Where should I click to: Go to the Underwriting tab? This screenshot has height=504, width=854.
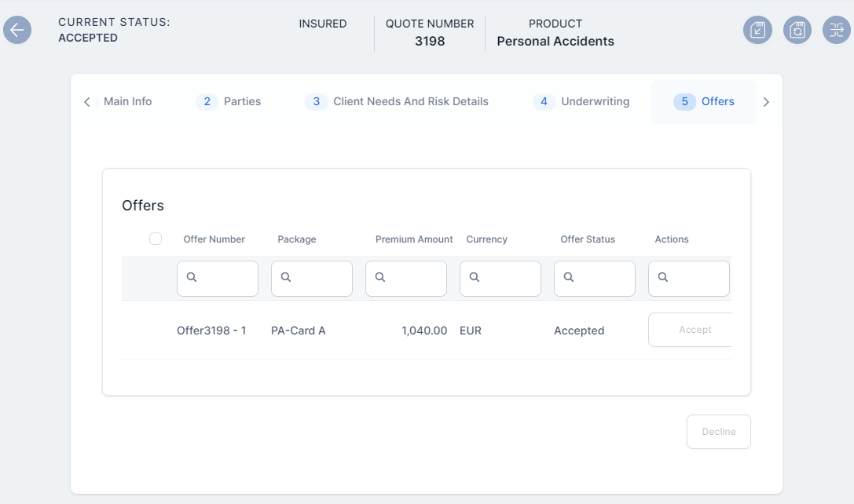[582, 102]
